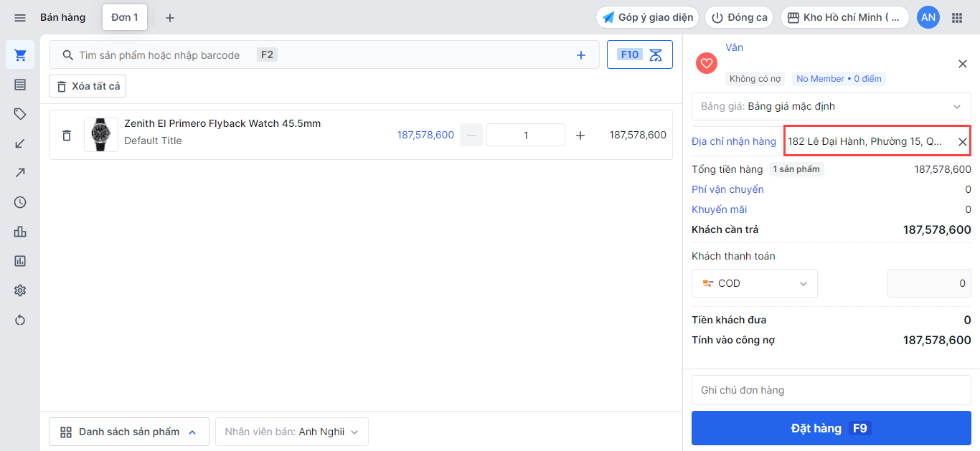This screenshot has height=451, width=980.
Task: Click the Ghi chú đơn hàng field
Action: pyautogui.click(x=831, y=390)
